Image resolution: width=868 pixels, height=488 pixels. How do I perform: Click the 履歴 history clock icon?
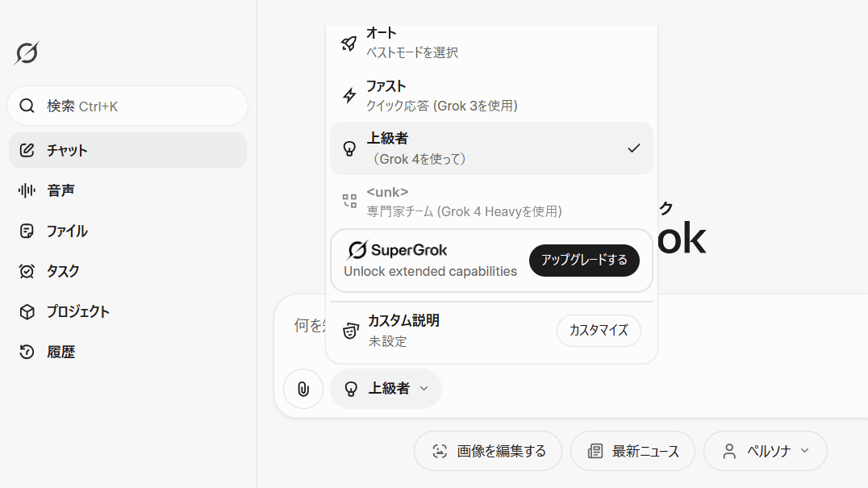click(x=27, y=352)
